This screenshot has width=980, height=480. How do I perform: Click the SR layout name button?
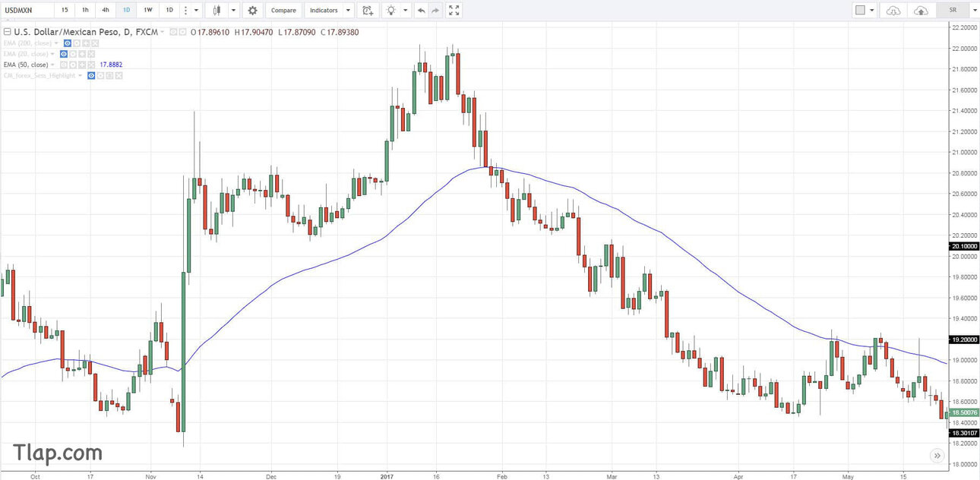[x=953, y=11]
